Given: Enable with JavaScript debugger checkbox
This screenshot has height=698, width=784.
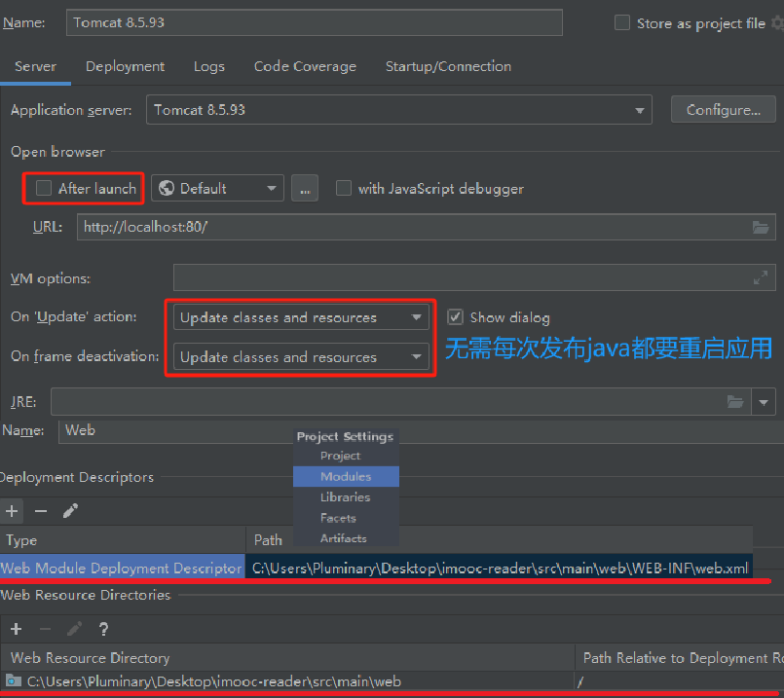Looking at the screenshot, I should 344,188.
